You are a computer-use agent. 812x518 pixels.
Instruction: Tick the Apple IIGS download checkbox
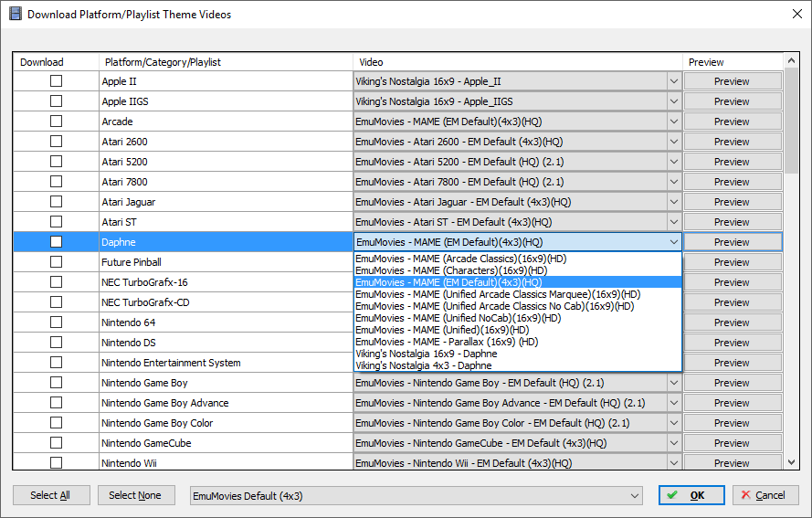(56, 101)
